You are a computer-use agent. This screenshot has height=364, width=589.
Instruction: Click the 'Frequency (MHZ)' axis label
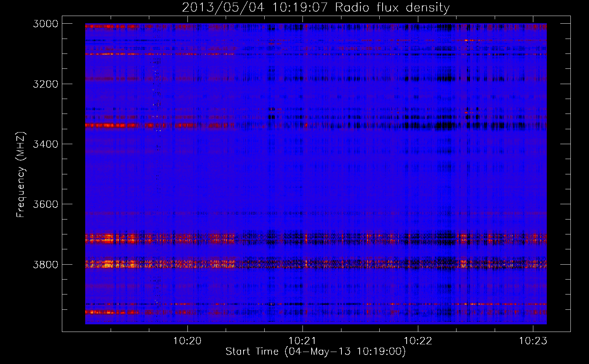point(21,175)
